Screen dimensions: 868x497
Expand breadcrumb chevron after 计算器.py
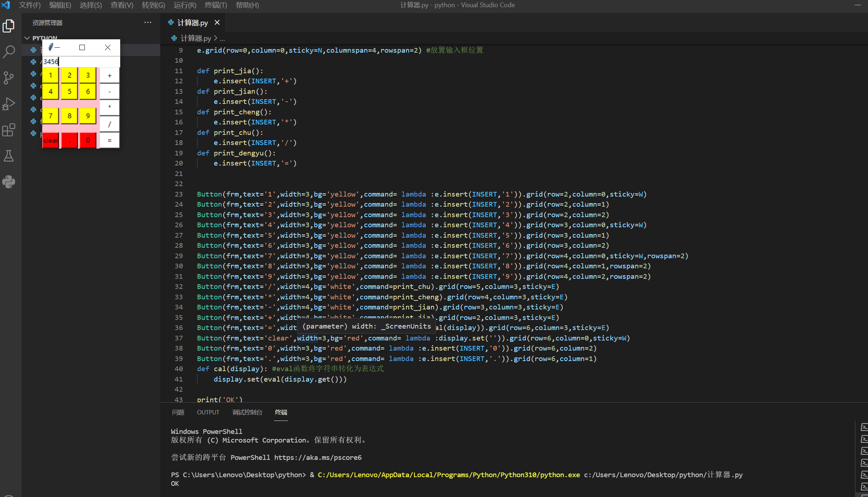point(215,38)
